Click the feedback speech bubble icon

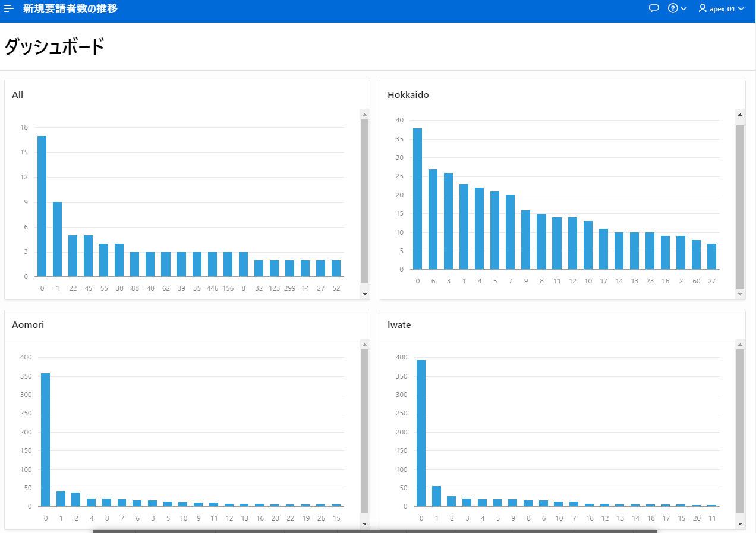pos(654,8)
